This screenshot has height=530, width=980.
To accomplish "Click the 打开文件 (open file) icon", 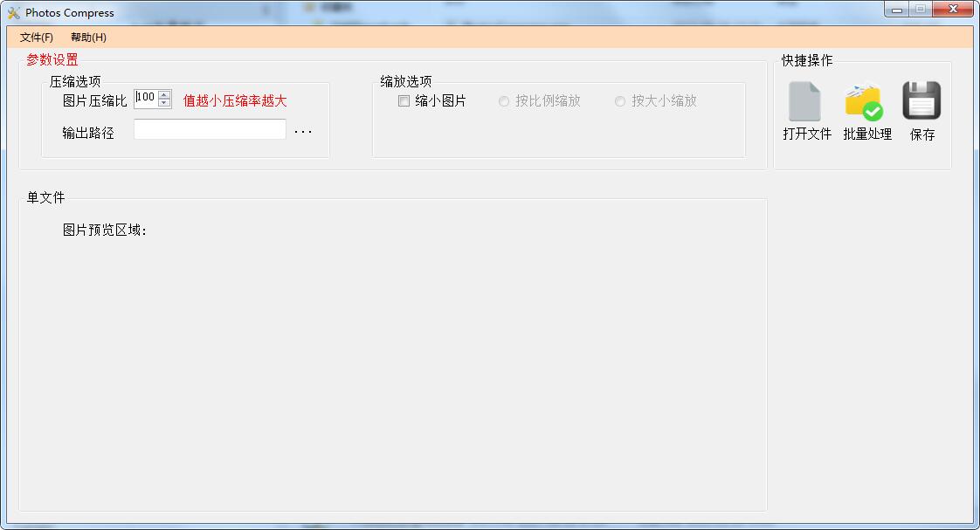I will point(804,101).
